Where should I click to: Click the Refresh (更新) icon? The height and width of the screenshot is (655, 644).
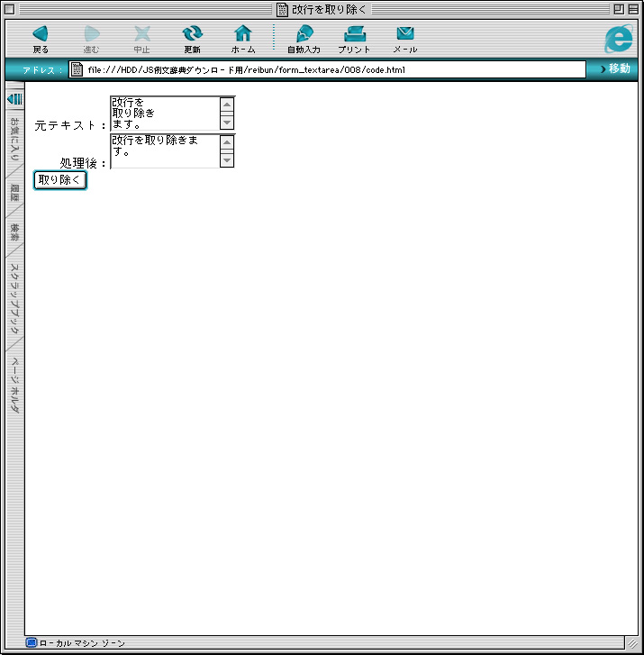click(x=192, y=34)
